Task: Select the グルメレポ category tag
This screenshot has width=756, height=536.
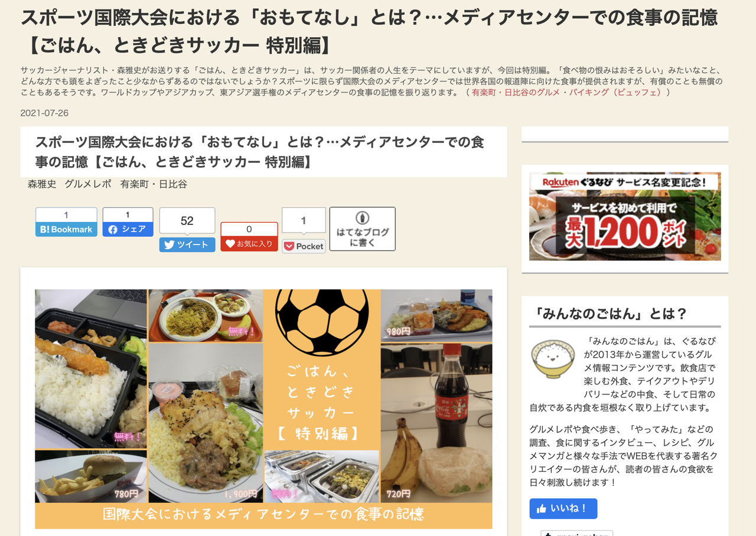Action: click(88, 184)
